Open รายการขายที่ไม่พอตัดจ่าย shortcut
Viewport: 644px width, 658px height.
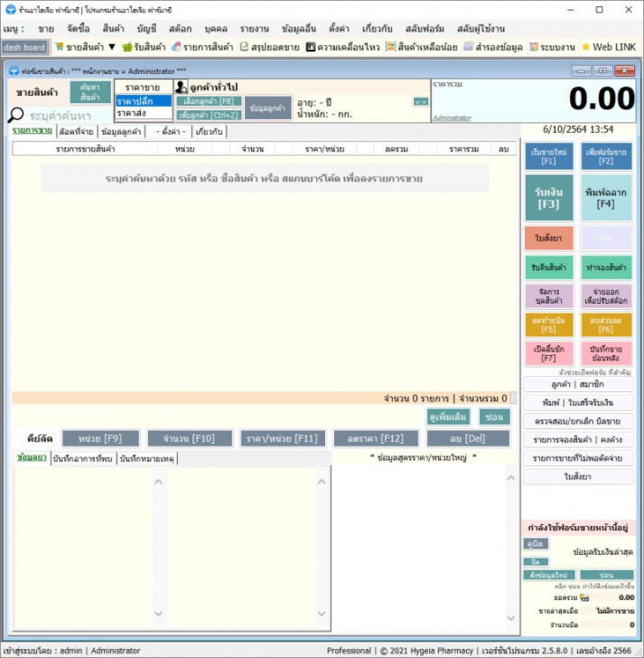[578, 458]
